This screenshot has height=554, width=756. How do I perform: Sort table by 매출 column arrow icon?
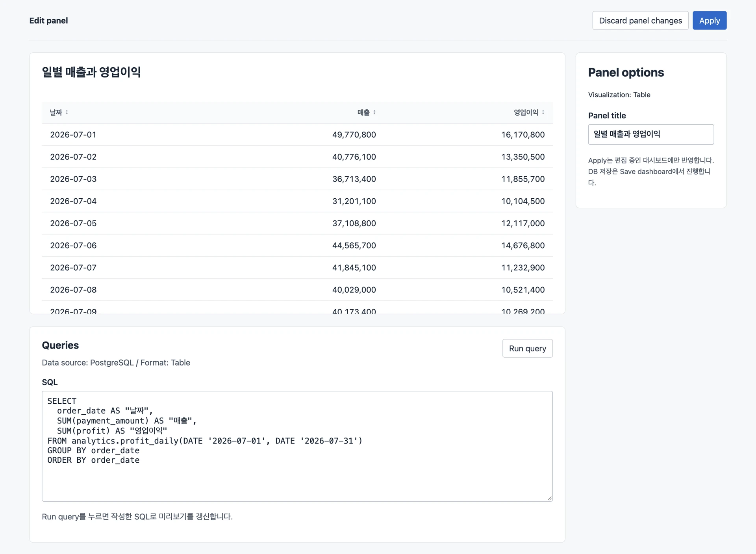point(374,113)
